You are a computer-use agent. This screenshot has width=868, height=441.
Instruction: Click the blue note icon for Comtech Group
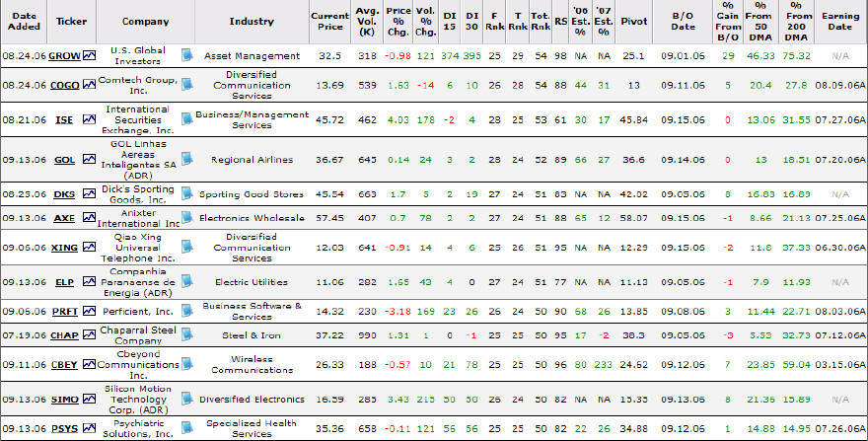(187, 84)
